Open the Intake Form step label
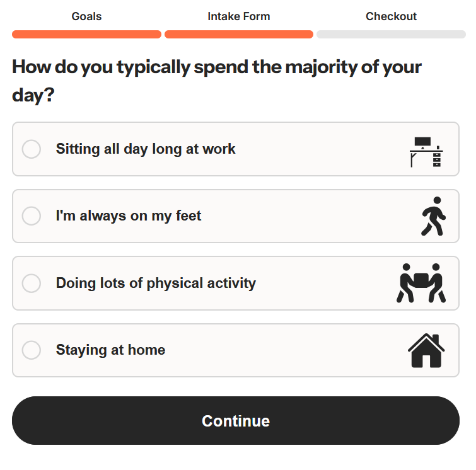Screen dimensions: 476x470 point(238,16)
